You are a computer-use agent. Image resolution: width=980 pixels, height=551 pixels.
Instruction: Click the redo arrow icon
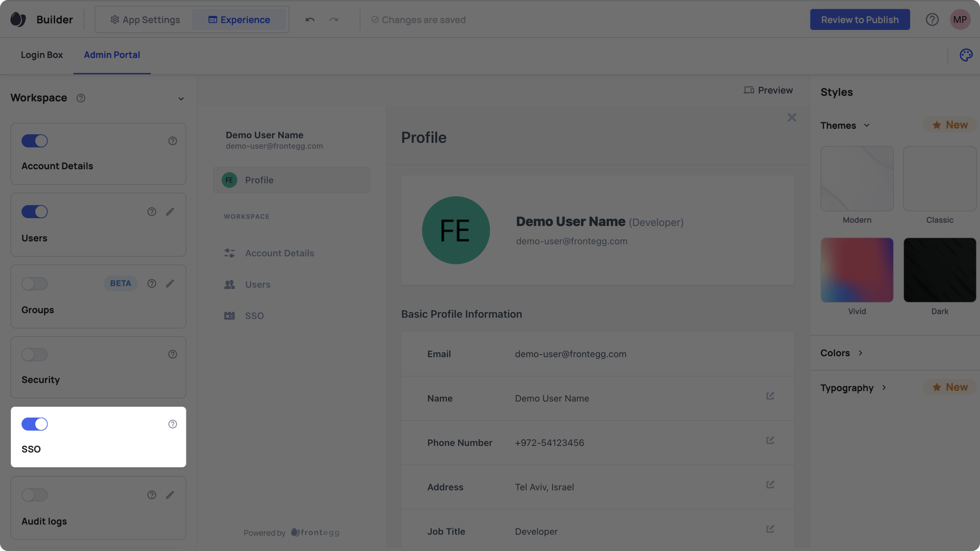click(x=333, y=20)
